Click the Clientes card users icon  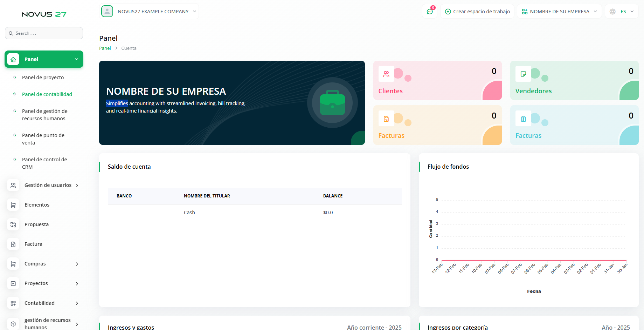(386, 74)
